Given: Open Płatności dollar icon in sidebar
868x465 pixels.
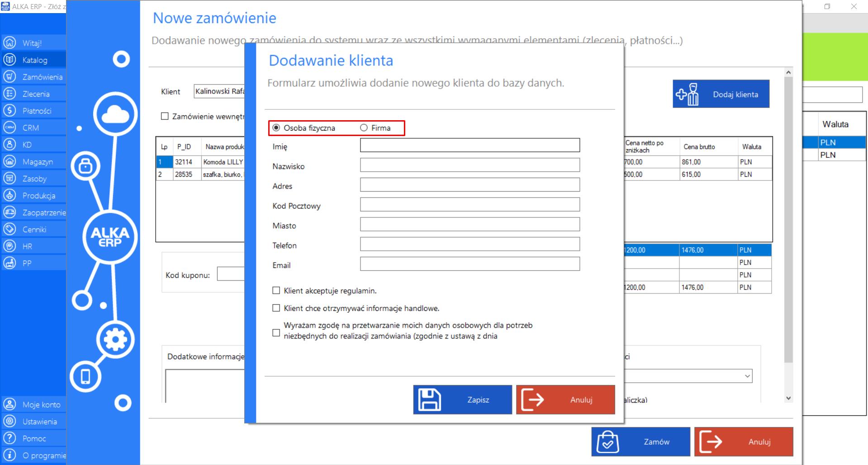Looking at the screenshot, I should click(x=9, y=111).
